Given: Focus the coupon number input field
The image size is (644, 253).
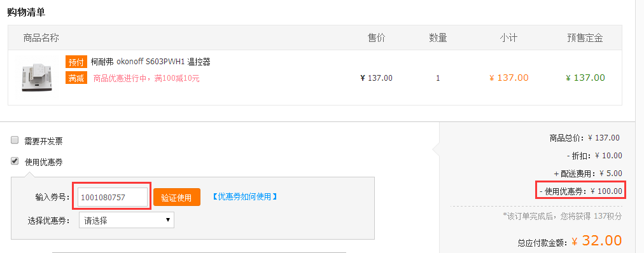Looking at the screenshot, I should [112, 197].
